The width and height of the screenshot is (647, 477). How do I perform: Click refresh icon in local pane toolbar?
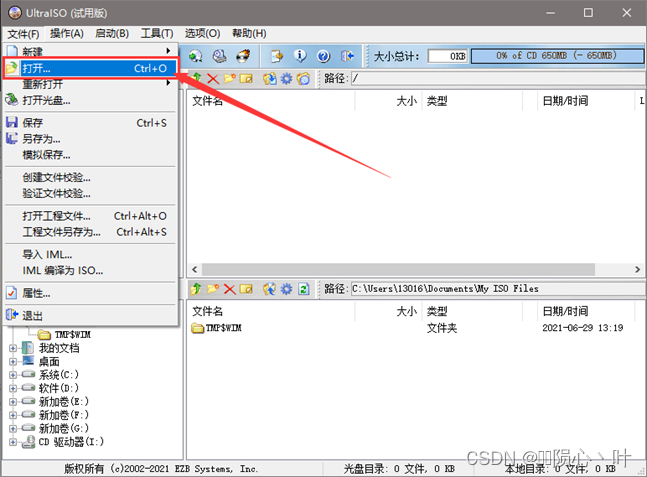(304, 289)
